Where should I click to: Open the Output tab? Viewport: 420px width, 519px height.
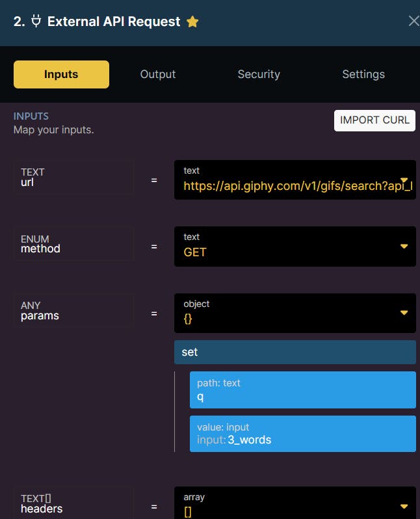coord(158,74)
